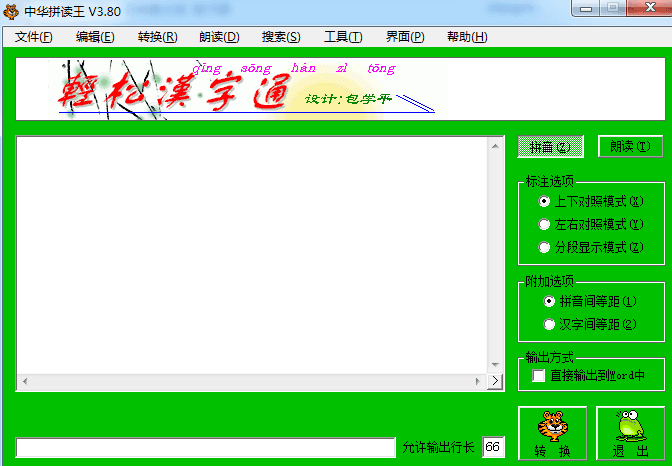Click the tiger 转换 convert button
672x466 pixels.
tap(552, 433)
